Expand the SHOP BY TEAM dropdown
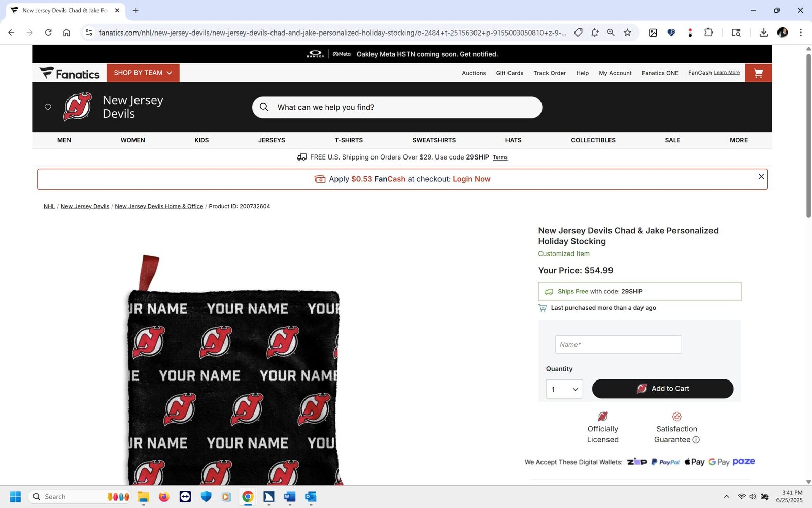The width and height of the screenshot is (812, 508). click(143, 73)
